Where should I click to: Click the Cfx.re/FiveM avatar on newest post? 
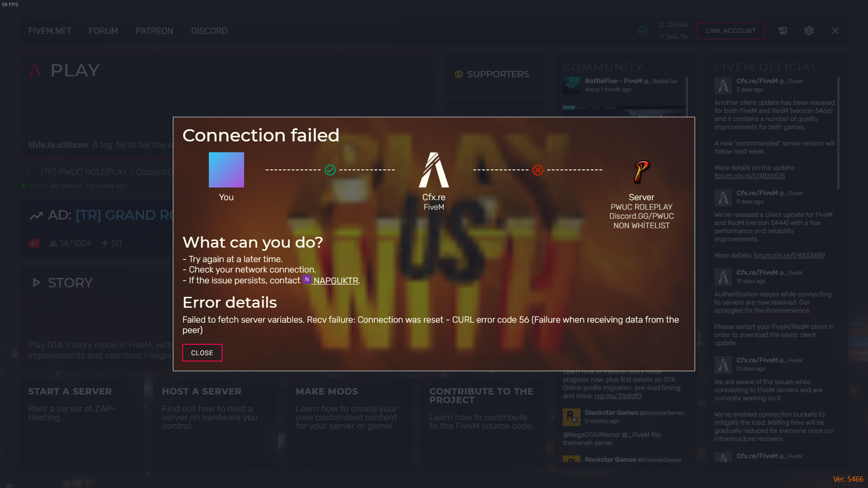tap(723, 85)
